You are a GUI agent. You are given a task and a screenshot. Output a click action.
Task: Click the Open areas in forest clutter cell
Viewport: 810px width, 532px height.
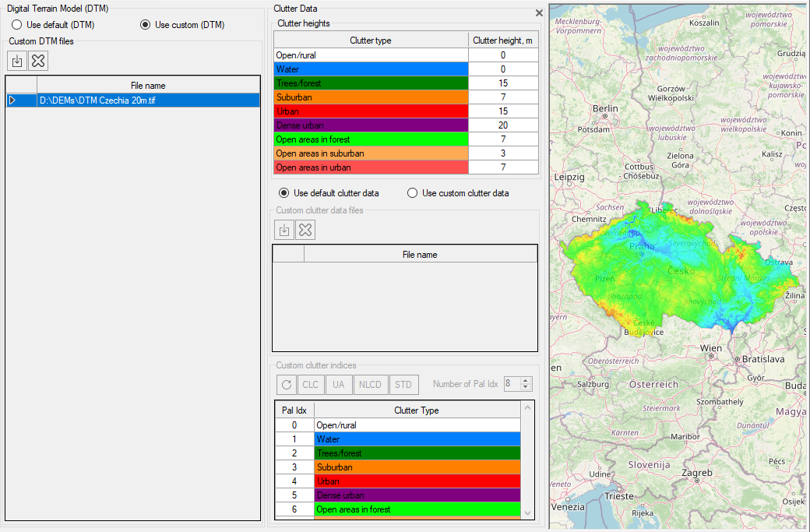(x=371, y=139)
